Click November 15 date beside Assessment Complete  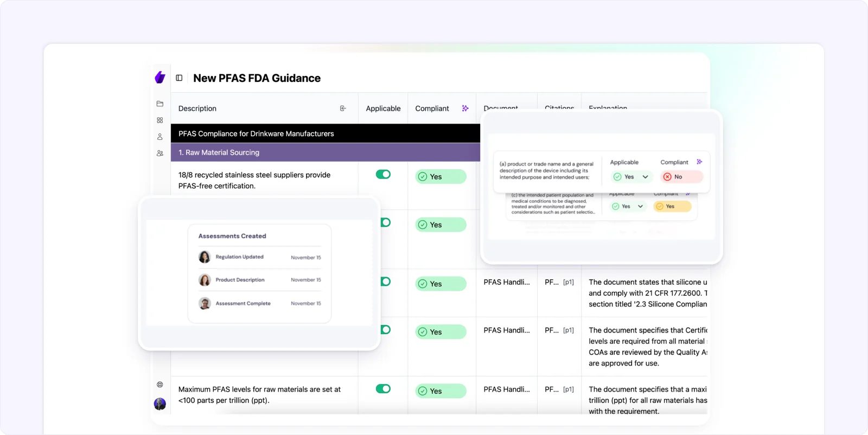coord(306,304)
